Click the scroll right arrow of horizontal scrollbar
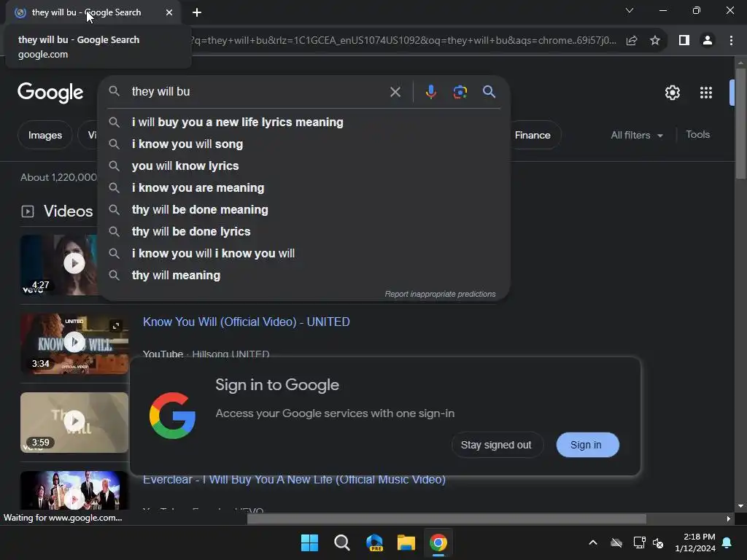 pos(728,518)
